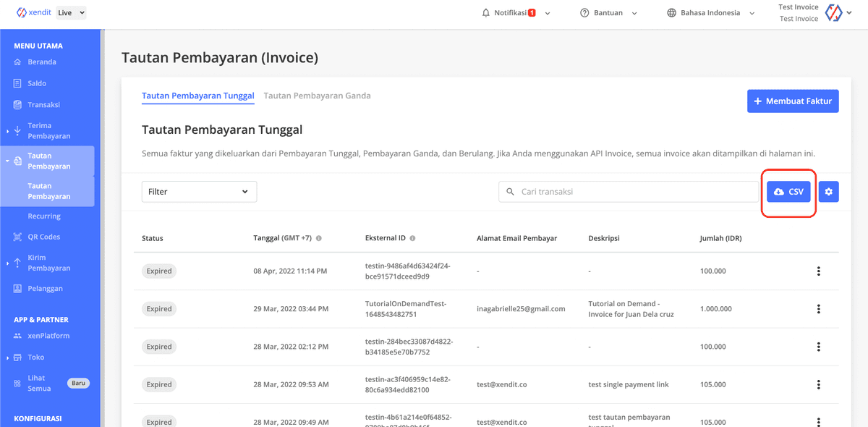868x427 pixels.
Task: Download invoices with the CSV button
Action: click(x=788, y=192)
